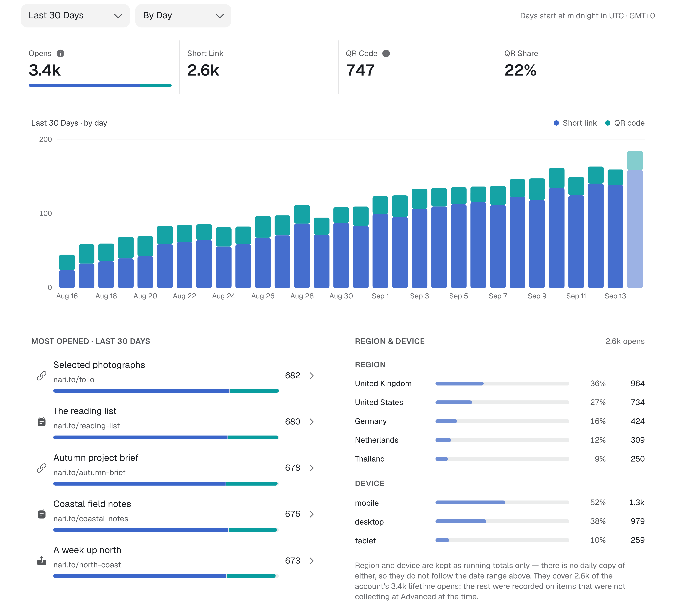
Task: Open the nari.to/autumn-brief link
Action: click(x=89, y=473)
